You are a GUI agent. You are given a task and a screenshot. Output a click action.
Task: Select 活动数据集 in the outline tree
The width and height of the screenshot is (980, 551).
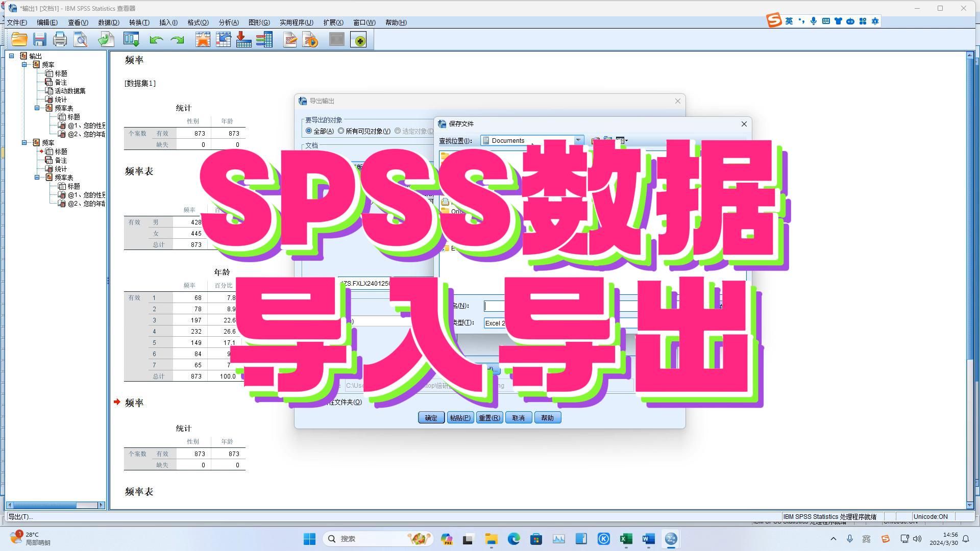coord(70,91)
